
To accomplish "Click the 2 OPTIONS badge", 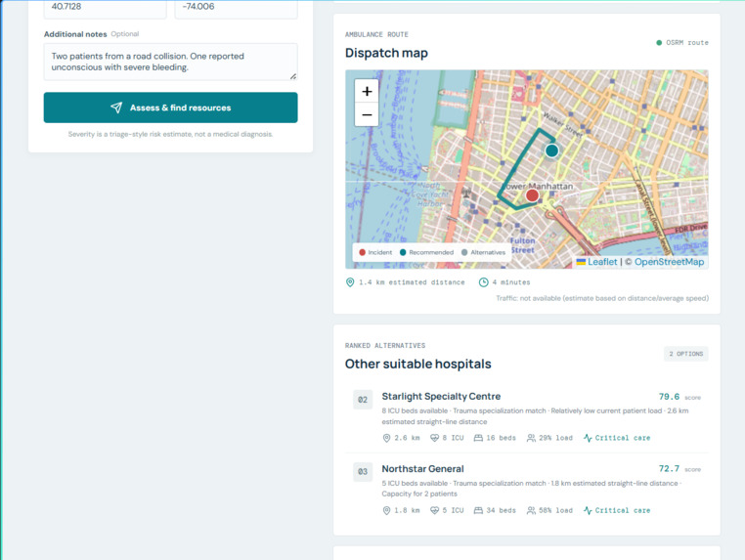I will [x=685, y=354].
